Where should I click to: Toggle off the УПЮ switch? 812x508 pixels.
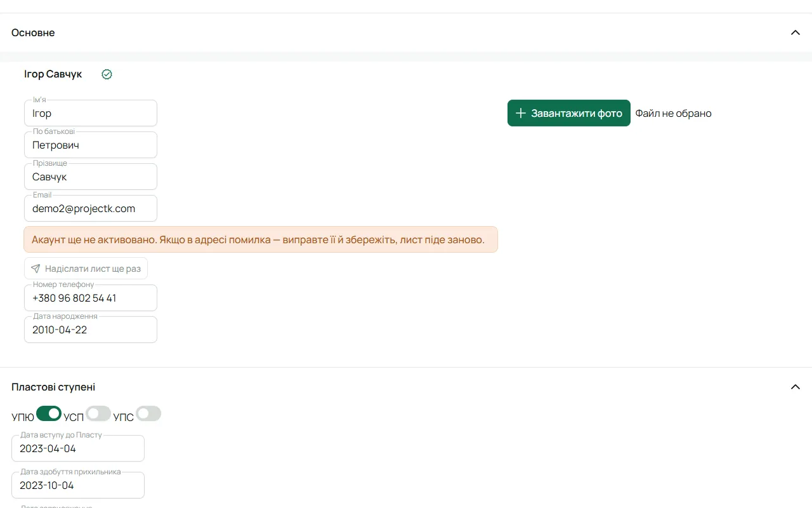(49, 413)
